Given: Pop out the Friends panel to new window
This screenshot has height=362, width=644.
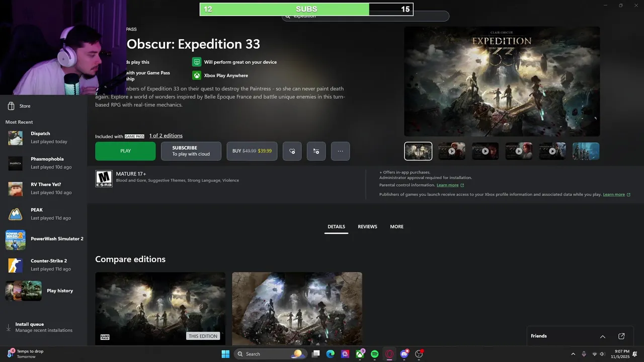Looking at the screenshot, I should 621,336.
